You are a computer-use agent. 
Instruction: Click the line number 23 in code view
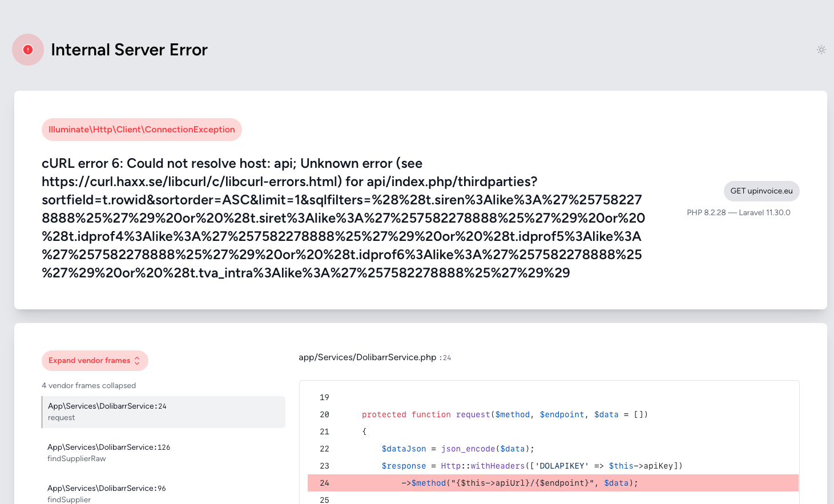[324, 466]
